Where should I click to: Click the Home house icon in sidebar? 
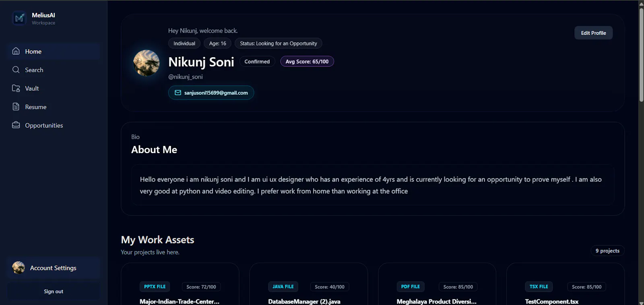[x=16, y=51]
